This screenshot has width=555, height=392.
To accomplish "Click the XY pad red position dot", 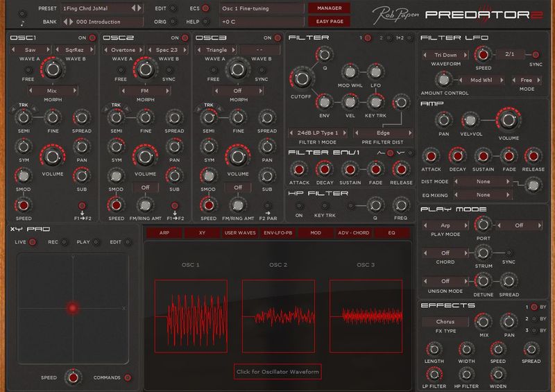I will pos(72,308).
